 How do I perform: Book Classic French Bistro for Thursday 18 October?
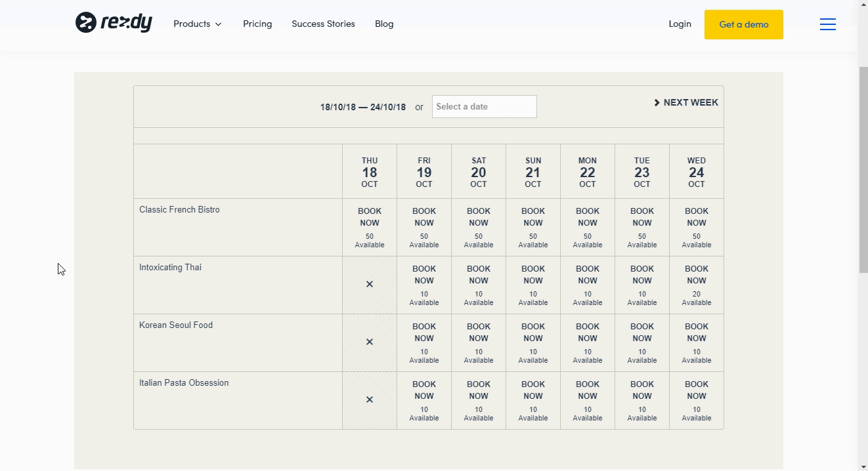[x=369, y=216]
